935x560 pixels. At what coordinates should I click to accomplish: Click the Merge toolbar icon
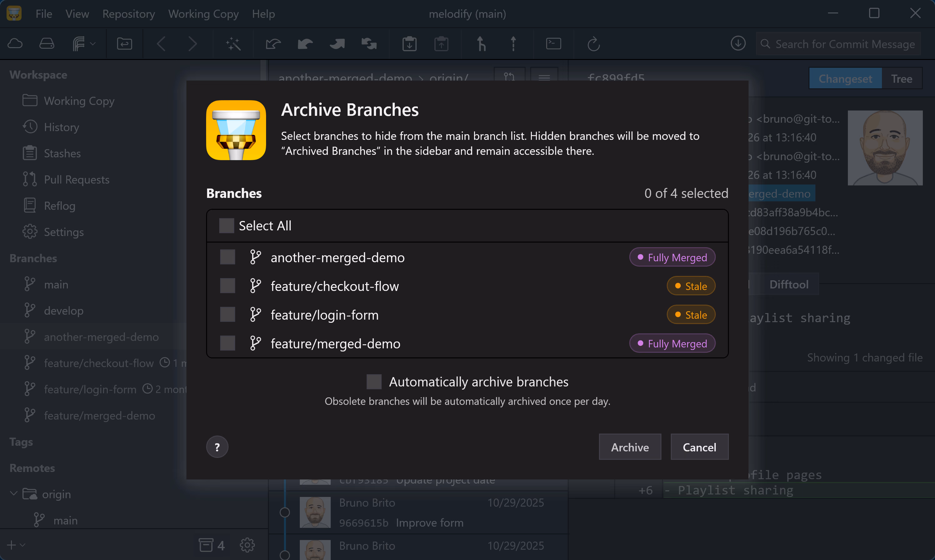(481, 44)
